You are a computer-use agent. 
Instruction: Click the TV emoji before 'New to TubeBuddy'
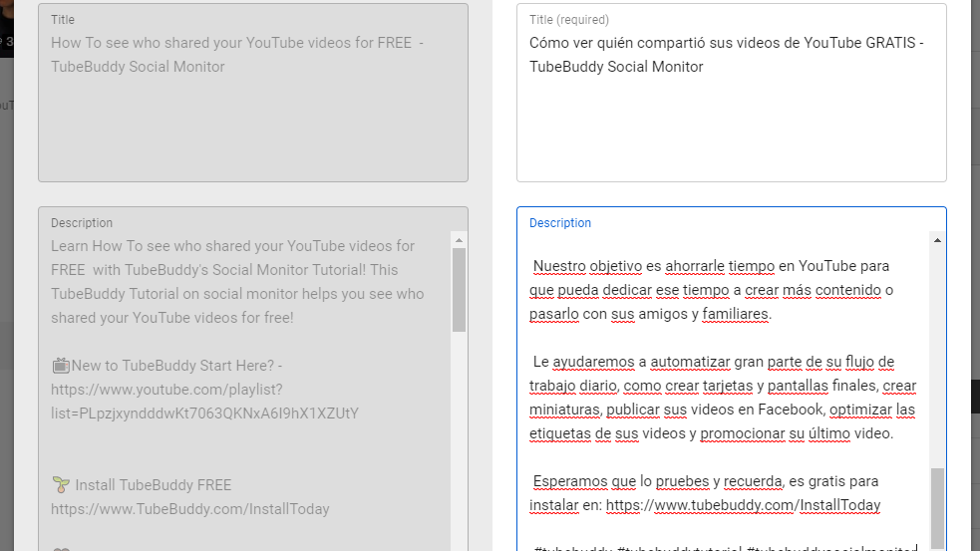pyautogui.click(x=61, y=366)
